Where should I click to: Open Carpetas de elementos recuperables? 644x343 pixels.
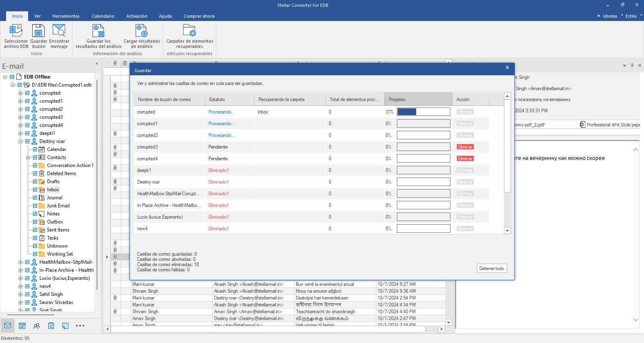point(190,31)
